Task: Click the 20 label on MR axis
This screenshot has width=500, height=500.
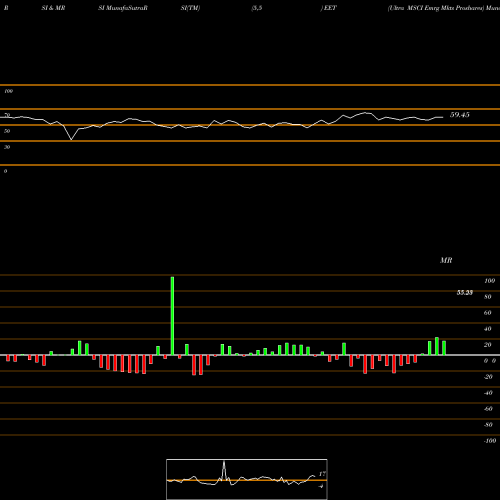Action: pos(488,345)
